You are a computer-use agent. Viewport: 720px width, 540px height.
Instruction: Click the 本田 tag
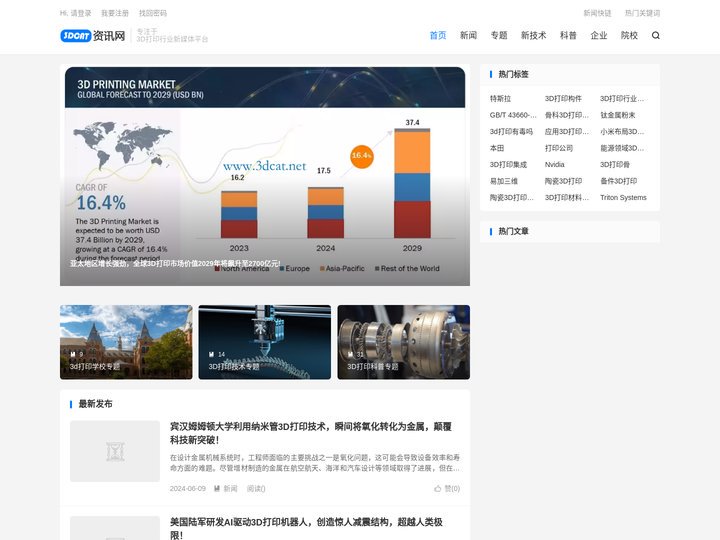tap(497, 148)
